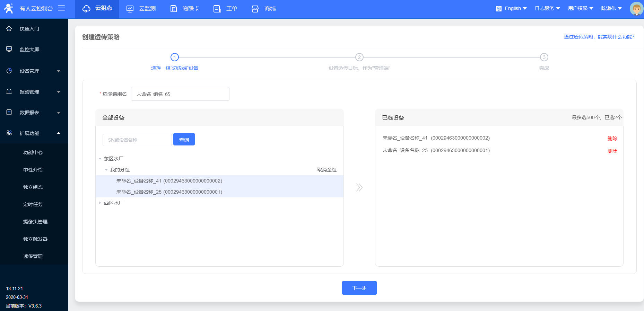Collapse the 我的分组 tree node

pos(106,170)
